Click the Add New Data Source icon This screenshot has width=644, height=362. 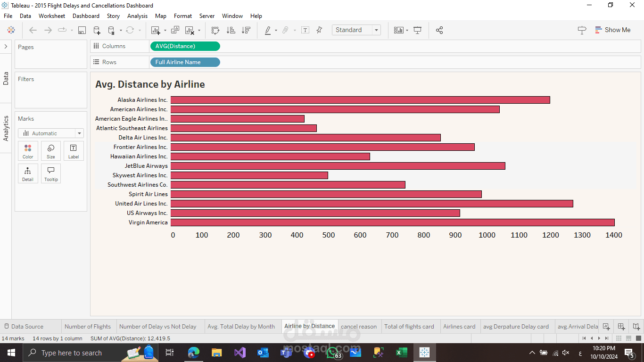click(97, 30)
